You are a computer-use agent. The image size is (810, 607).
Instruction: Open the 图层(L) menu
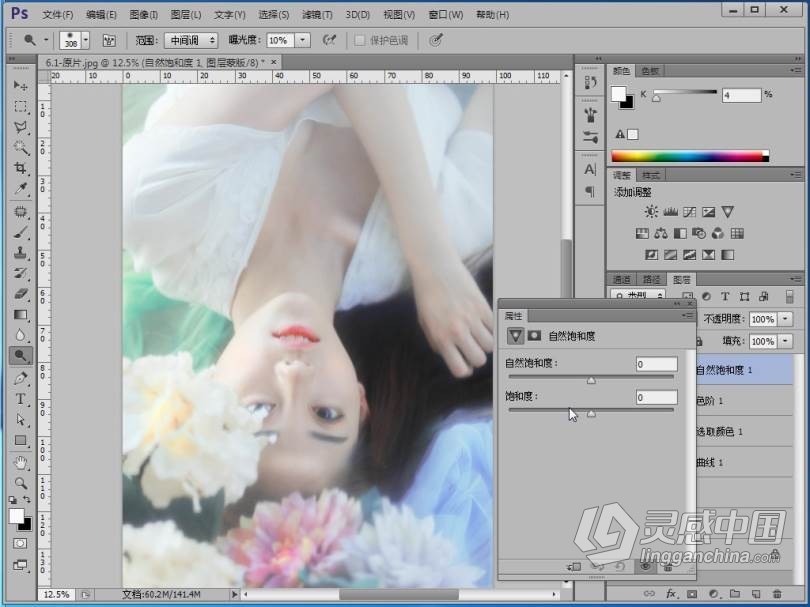coord(186,15)
